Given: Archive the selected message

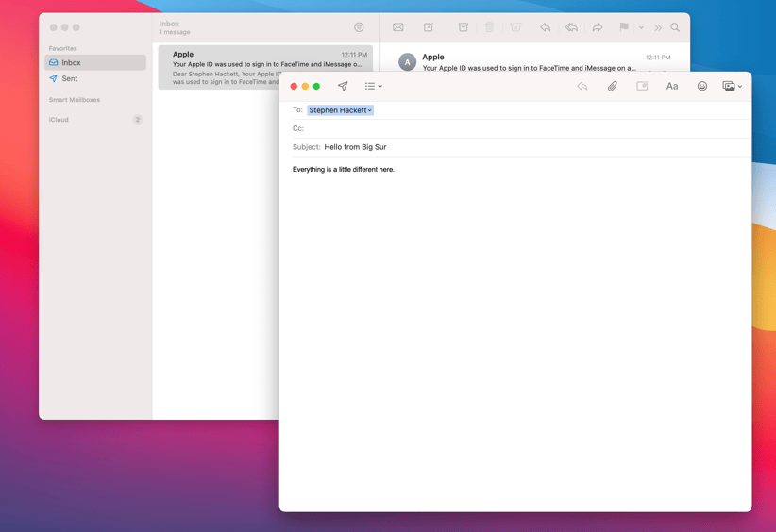Looking at the screenshot, I should tap(464, 27).
